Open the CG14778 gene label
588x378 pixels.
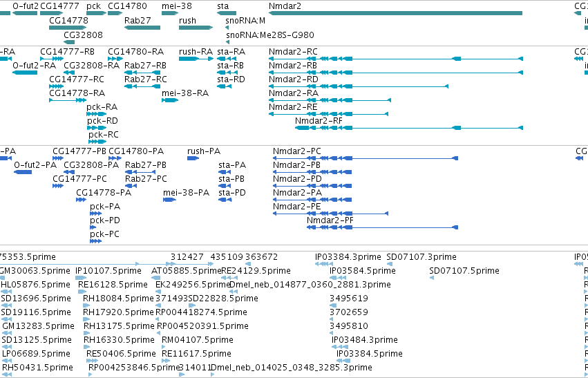(x=68, y=20)
